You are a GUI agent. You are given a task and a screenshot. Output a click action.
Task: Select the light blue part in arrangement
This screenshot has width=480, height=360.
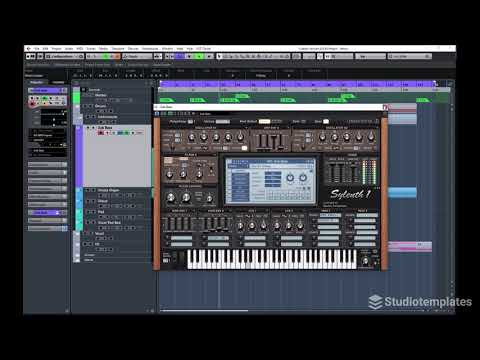pyautogui.click(x=402, y=193)
